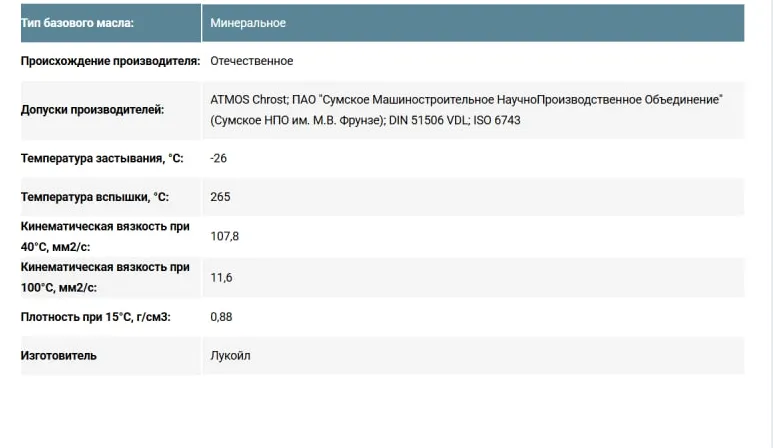Viewport: 773px width, 448px height.
Task: Click the 'Кинематическая вязкость при 100°C' label
Action: click(105, 277)
